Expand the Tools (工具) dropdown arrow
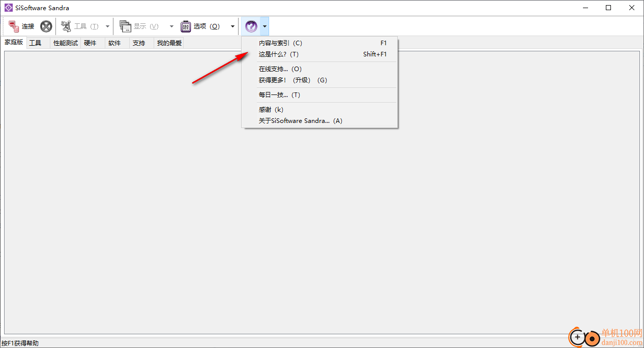The width and height of the screenshot is (644, 348). coord(107,26)
